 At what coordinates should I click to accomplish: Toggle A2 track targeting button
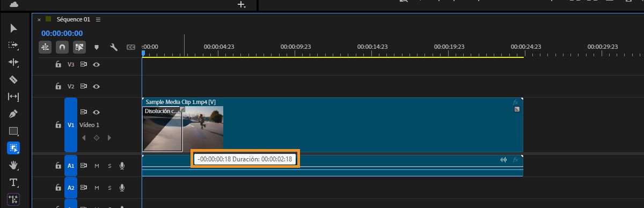click(x=71, y=188)
